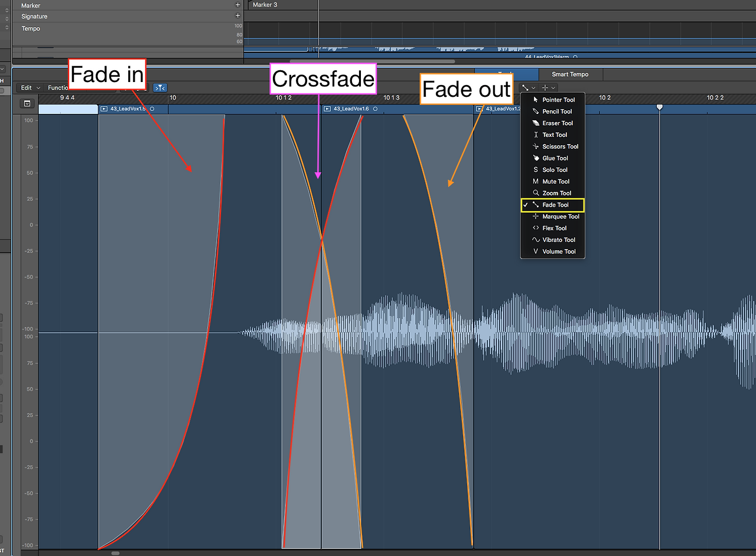Click the Marker 3 marker in the timeline
This screenshot has height=556, width=756.
[x=265, y=5]
